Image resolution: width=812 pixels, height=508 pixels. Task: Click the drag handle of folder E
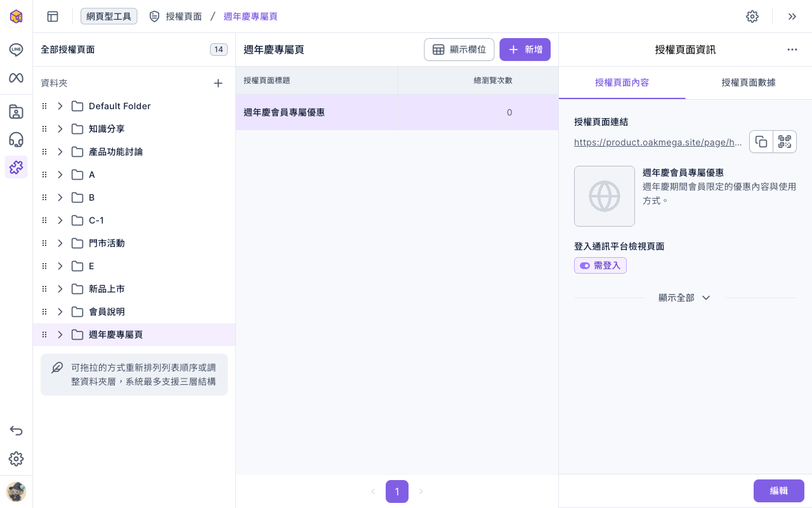coord(44,266)
